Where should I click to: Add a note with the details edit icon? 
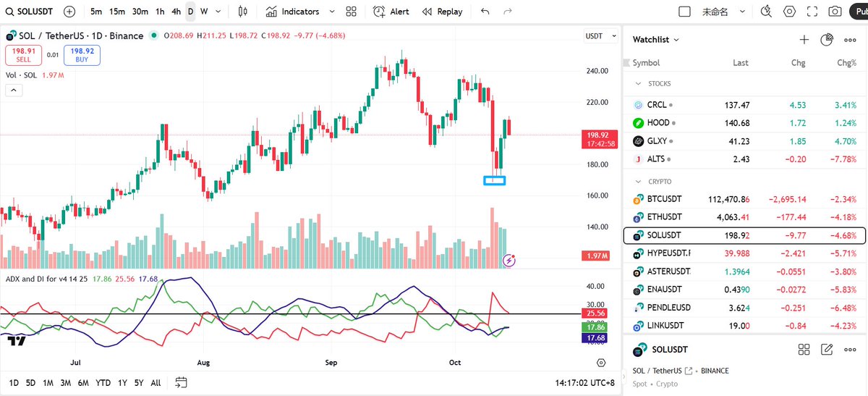[827, 350]
